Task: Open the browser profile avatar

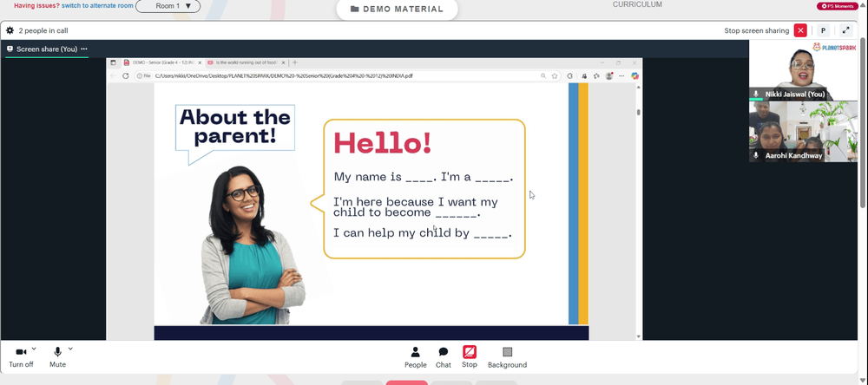Action: pos(609,75)
